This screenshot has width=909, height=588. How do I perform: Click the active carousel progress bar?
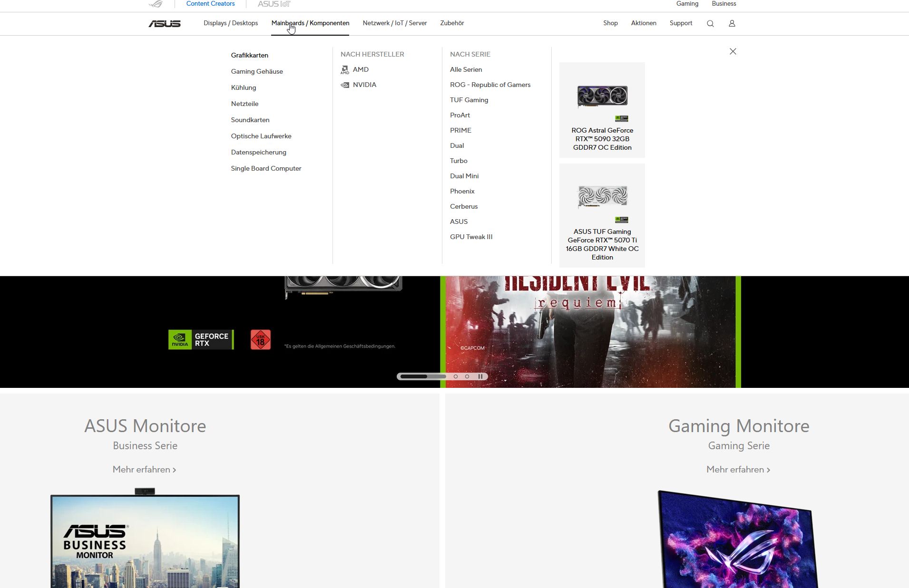[423, 376]
